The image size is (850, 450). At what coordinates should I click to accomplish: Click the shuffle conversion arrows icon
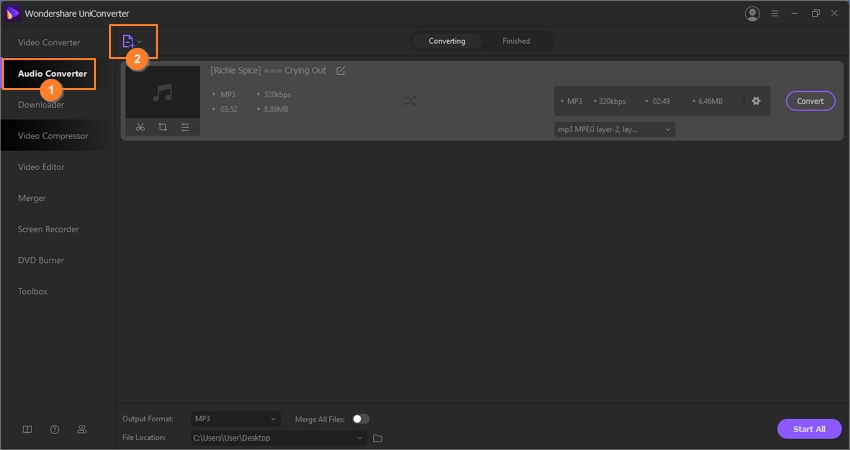pos(410,101)
